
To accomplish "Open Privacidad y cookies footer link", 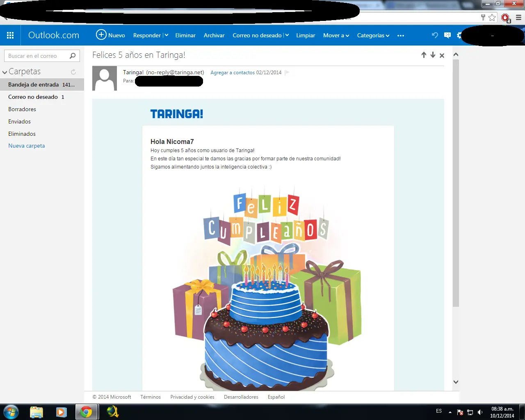I will tap(192, 397).
